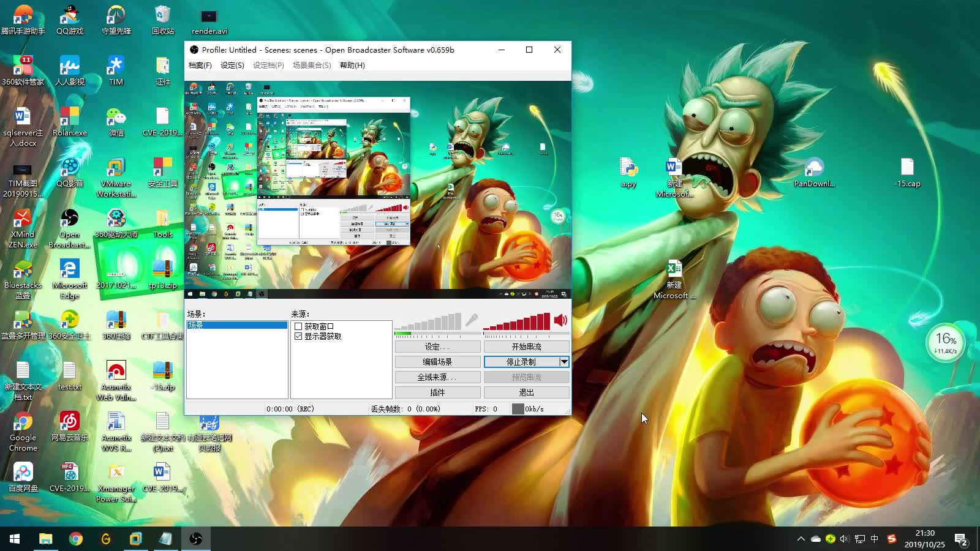
Task: Enable the 获取窗口 source checkbox
Action: pyautogui.click(x=298, y=326)
